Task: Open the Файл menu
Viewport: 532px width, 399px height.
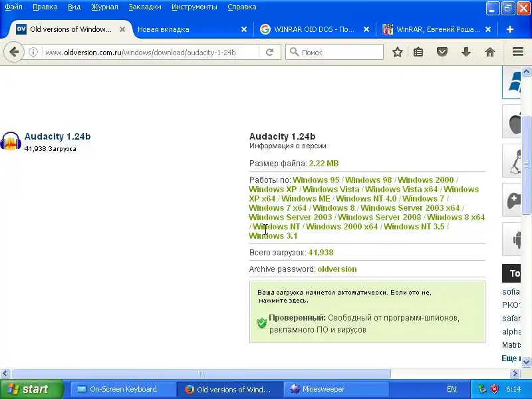Action: click(13, 7)
